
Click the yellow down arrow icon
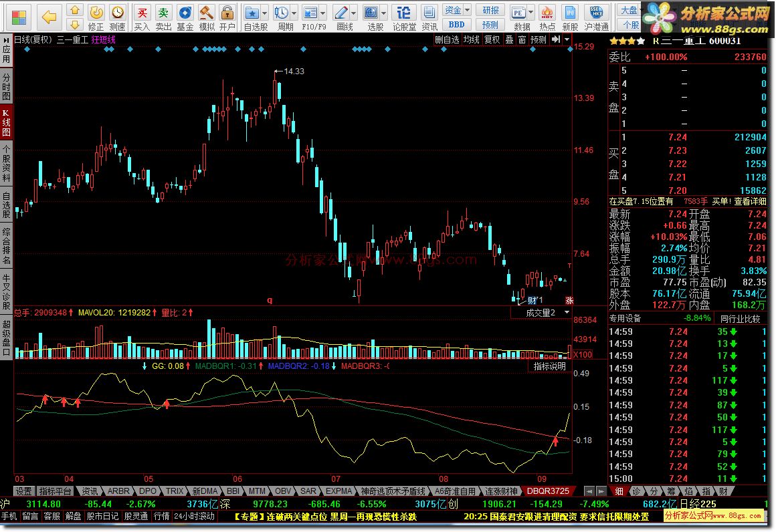pyautogui.click(x=74, y=24)
